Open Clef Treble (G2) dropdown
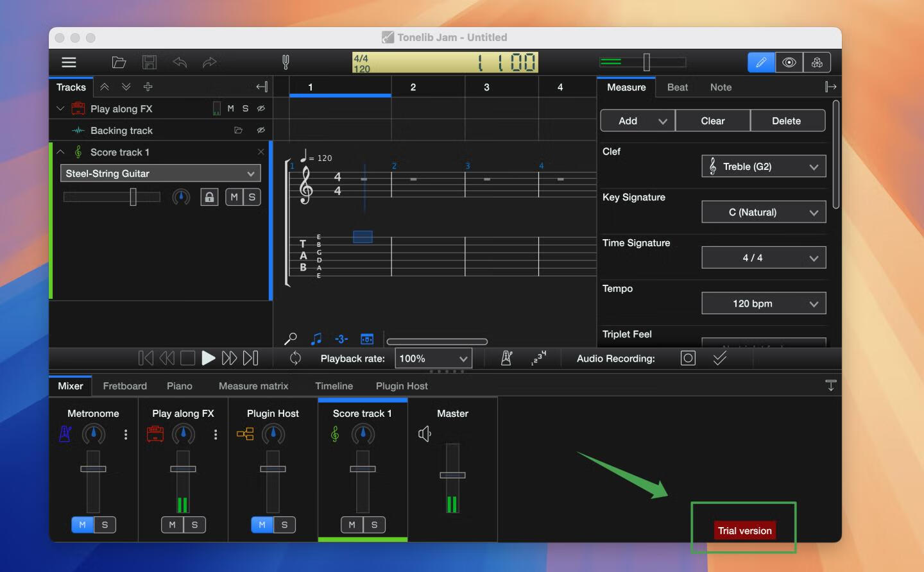This screenshot has width=924, height=572. pos(764,167)
